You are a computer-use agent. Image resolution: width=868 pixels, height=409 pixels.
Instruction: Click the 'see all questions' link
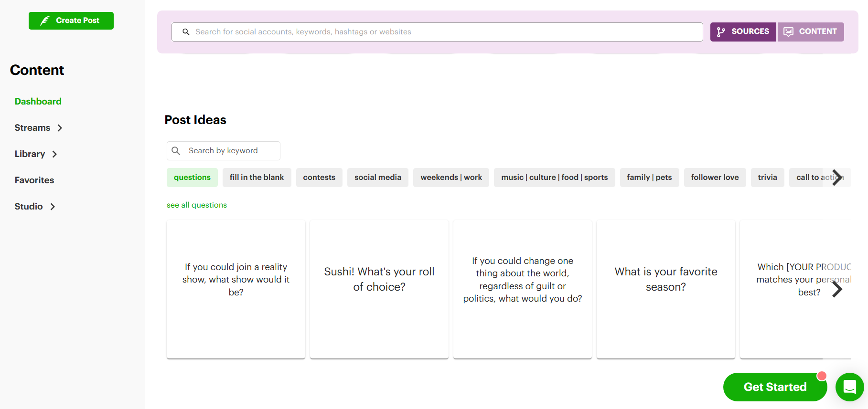tap(197, 205)
